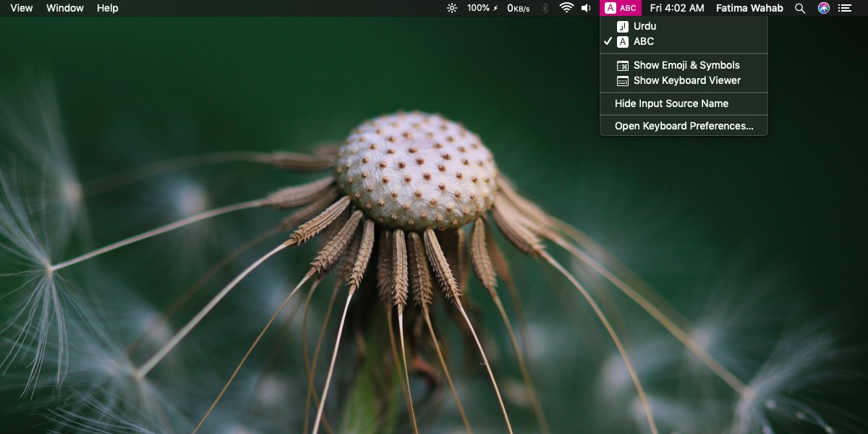Click the brightness sun icon in menu bar
Screen dimensions: 868x434
[452, 8]
